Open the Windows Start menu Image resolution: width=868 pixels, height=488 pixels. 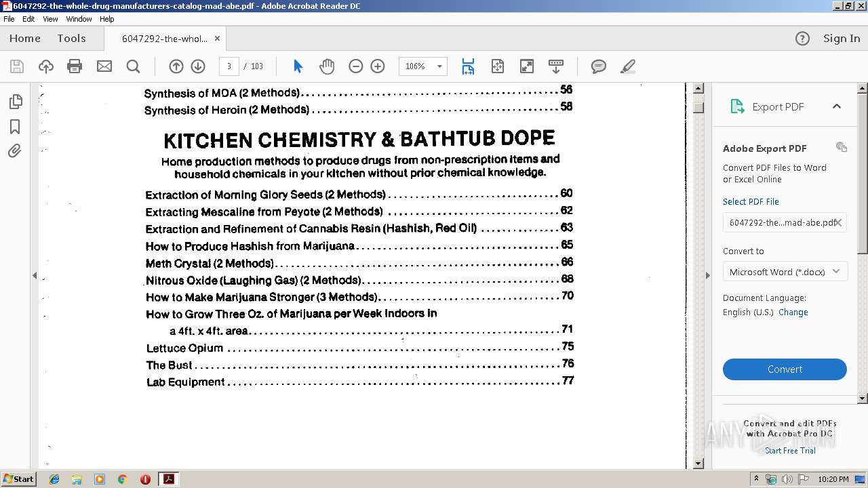(19, 479)
